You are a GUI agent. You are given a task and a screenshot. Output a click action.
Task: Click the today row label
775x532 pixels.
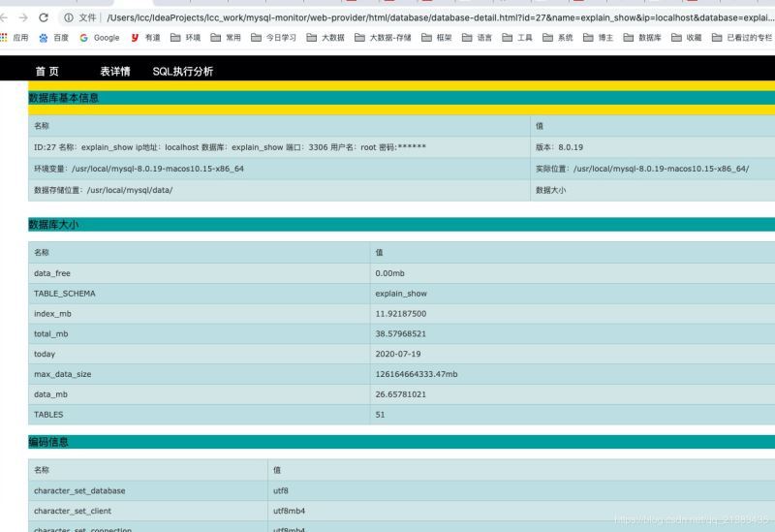point(45,354)
